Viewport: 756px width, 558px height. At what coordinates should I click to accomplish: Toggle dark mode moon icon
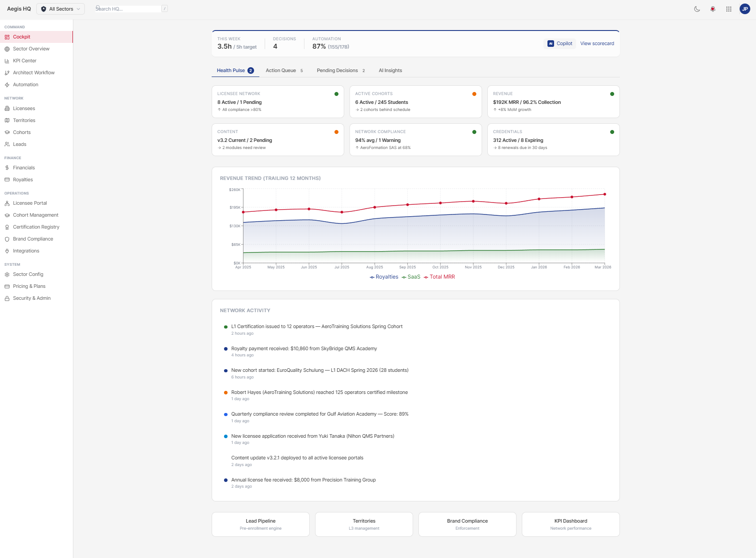pyautogui.click(x=697, y=9)
